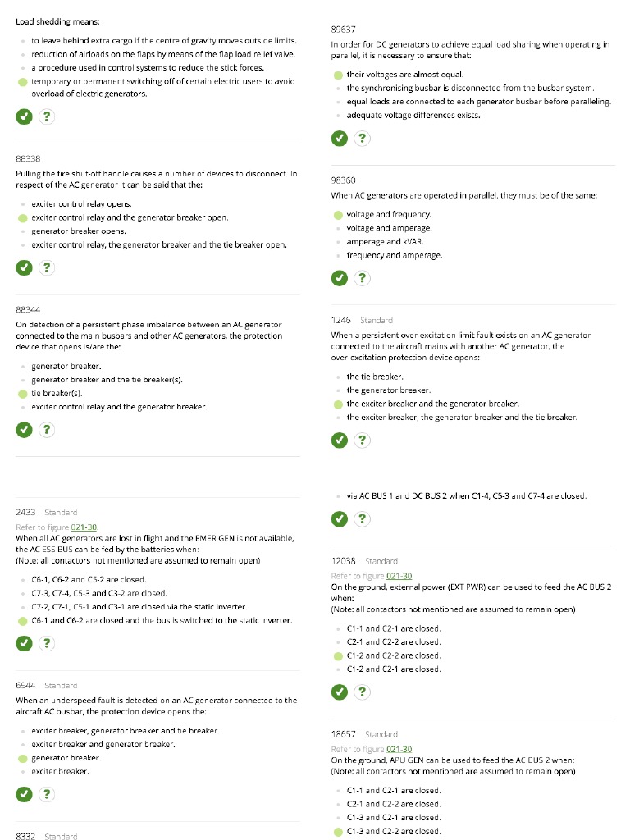Click the green checkmark below question 1246
The height and width of the screenshot is (840, 630).
[x=340, y=441]
